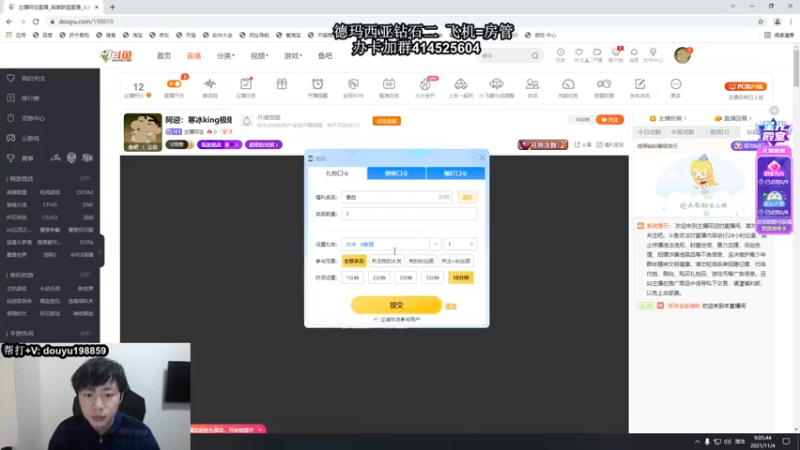Click into the prize name input field
The height and width of the screenshot is (450, 800).
click(x=397, y=197)
